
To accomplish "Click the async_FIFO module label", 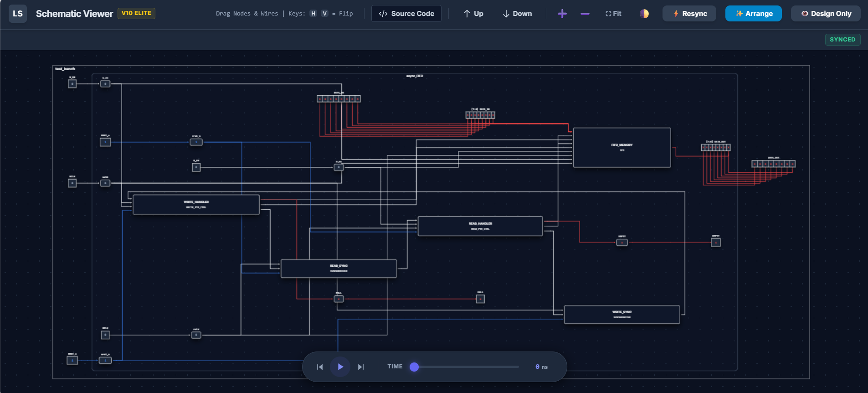I will tap(415, 76).
